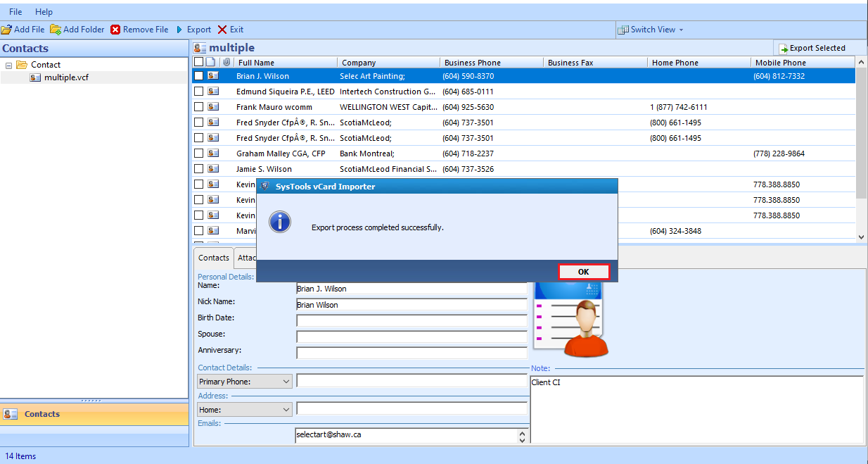Click the Export Selected button label
This screenshot has height=464, width=868.
tap(817, 49)
